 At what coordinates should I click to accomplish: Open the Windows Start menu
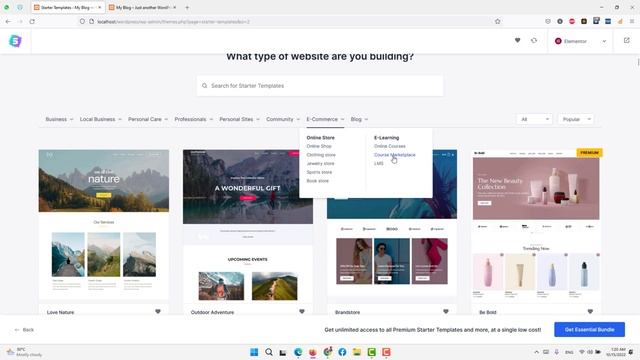click(x=254, y=352)
